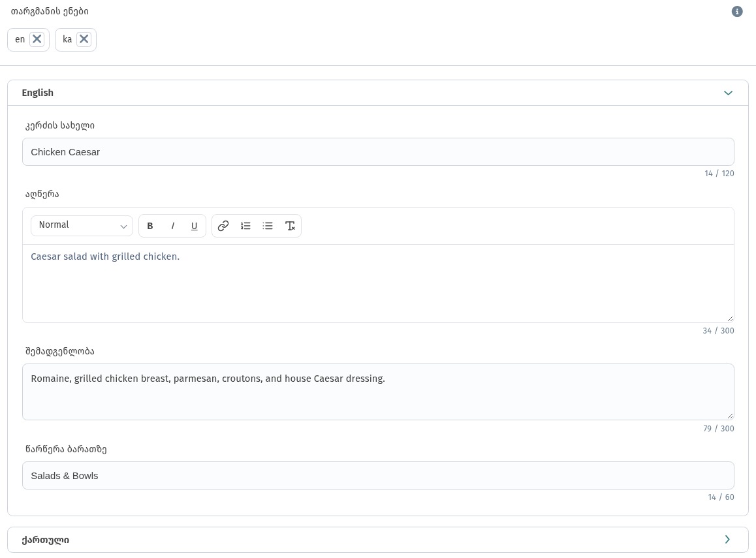The image size is (756, 558).
Task: Apply bulleted list formatting
Action: point(268,226)
